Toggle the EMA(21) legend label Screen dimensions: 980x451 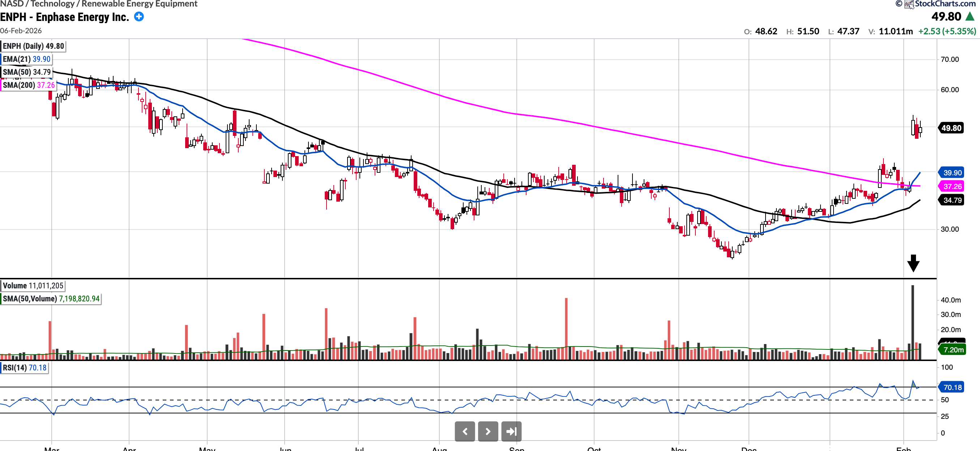click(26, 59)
